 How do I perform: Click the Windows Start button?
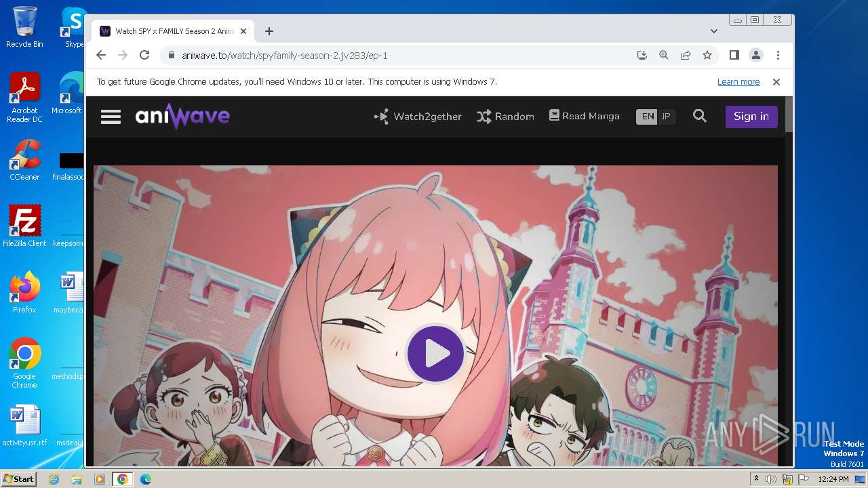18,479
